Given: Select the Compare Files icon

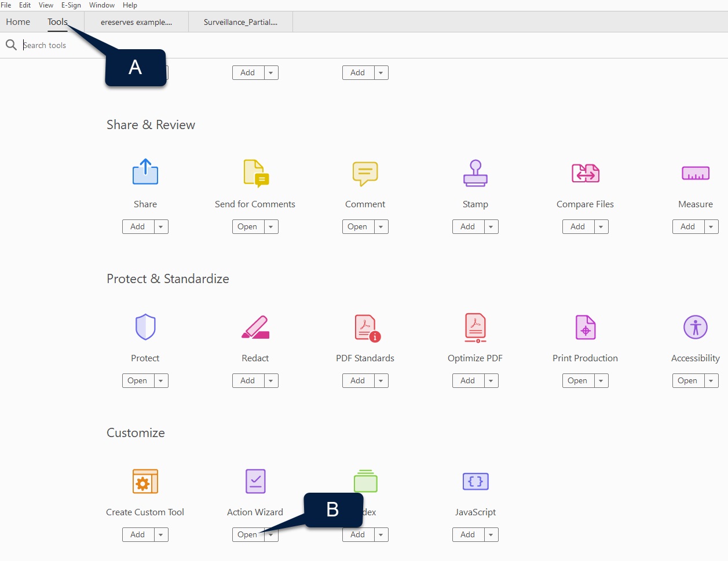Looking at the screenshot, I should point(585,173).
